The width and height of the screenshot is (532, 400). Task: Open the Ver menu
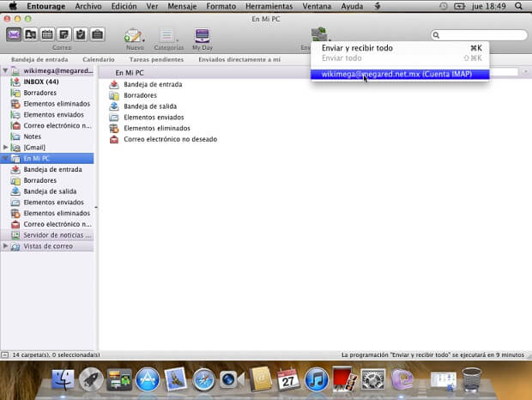coord(152,6)
